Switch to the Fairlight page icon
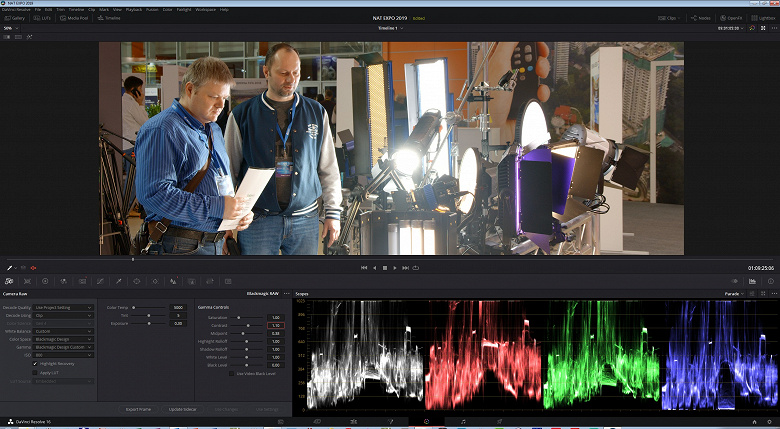Viewport: 780px width, 429px height. [x=463, y=421]
